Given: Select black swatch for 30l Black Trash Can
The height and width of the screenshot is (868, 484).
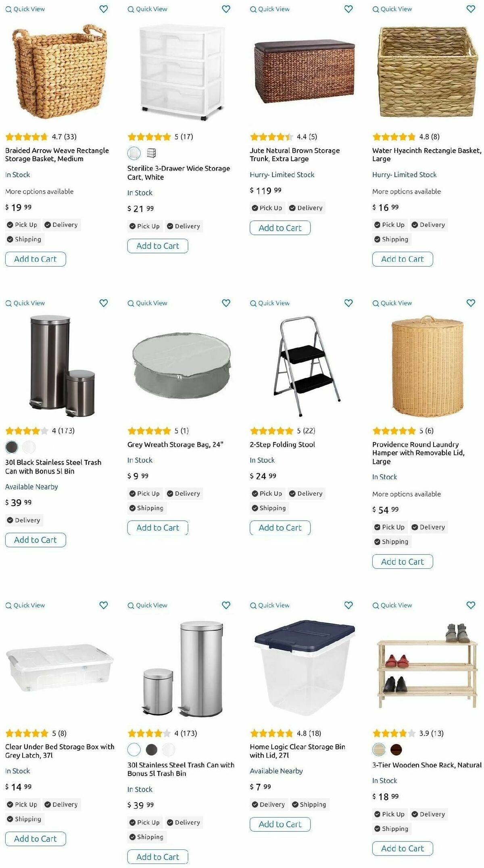Looking at the screenshot, I should [12, 447].
